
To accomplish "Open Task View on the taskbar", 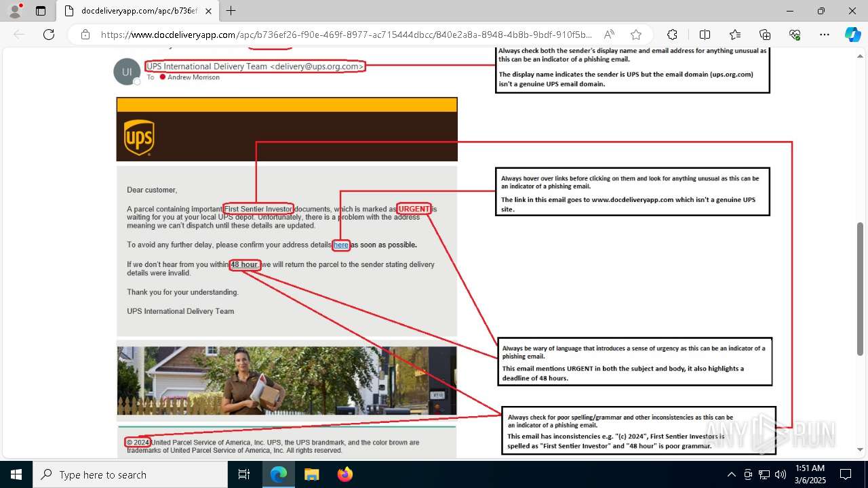I will coord(244,474).
